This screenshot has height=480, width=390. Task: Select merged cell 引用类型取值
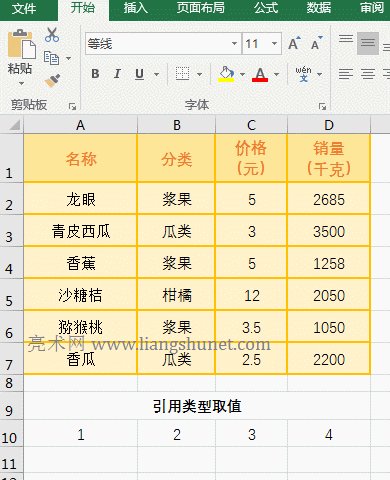tap(197, 406)
